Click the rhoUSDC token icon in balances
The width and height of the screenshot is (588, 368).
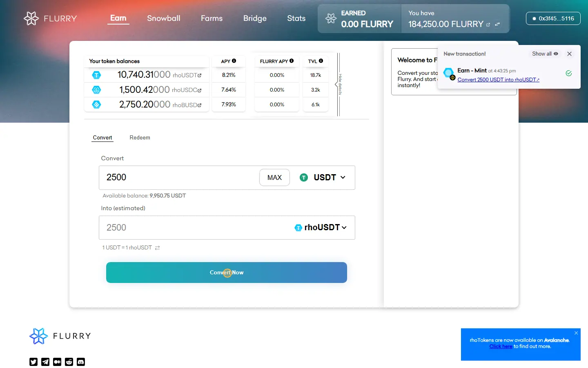[x=96, y=90]
